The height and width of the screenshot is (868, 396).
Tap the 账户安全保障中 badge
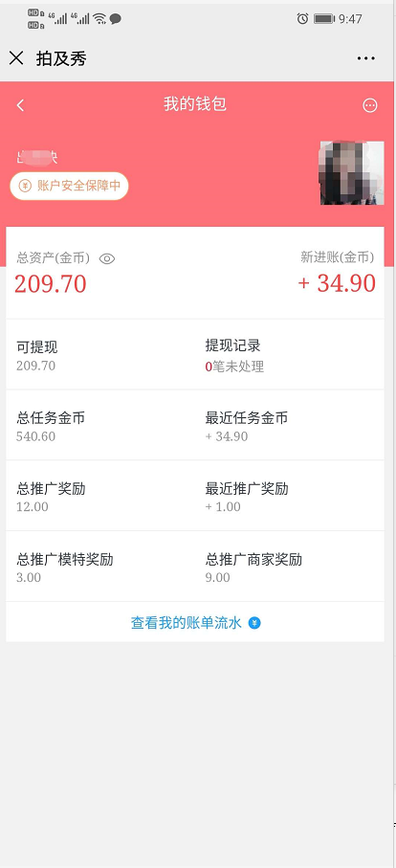(69, 186)
